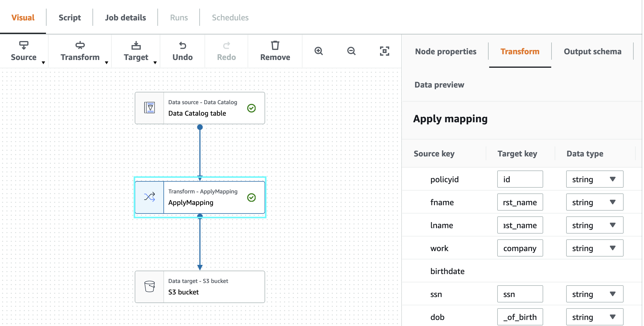Edit target key for dob

point(520,317)
